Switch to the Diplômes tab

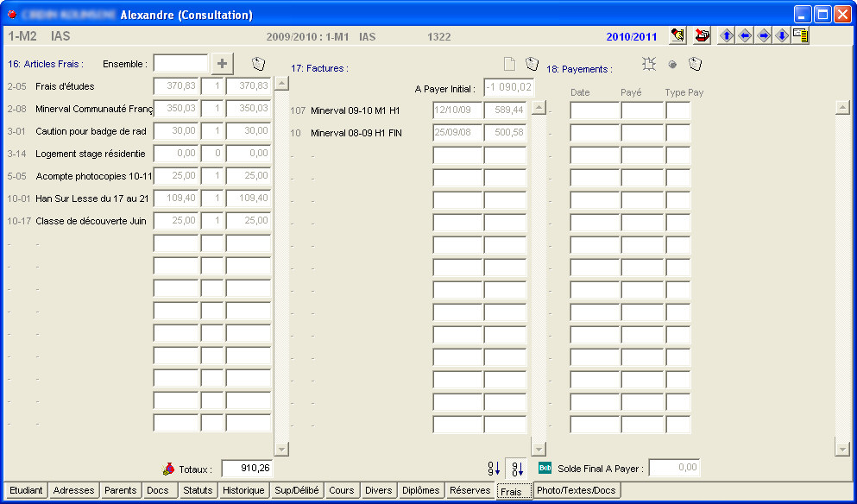(x=421, y=490)
